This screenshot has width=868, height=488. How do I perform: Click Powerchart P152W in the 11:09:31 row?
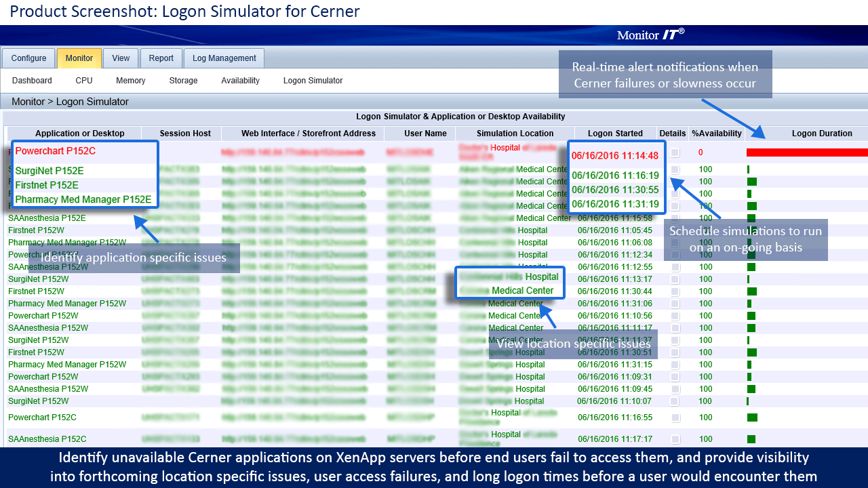43,377
